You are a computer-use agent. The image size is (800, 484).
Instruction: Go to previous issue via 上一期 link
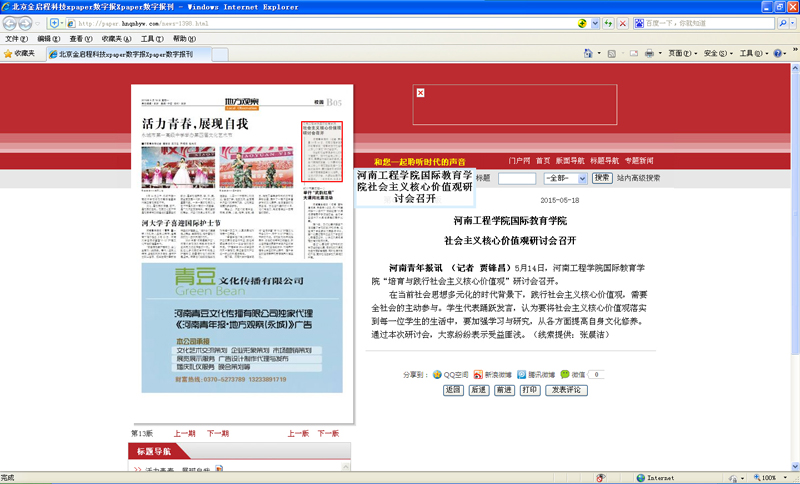click(184, 434)
